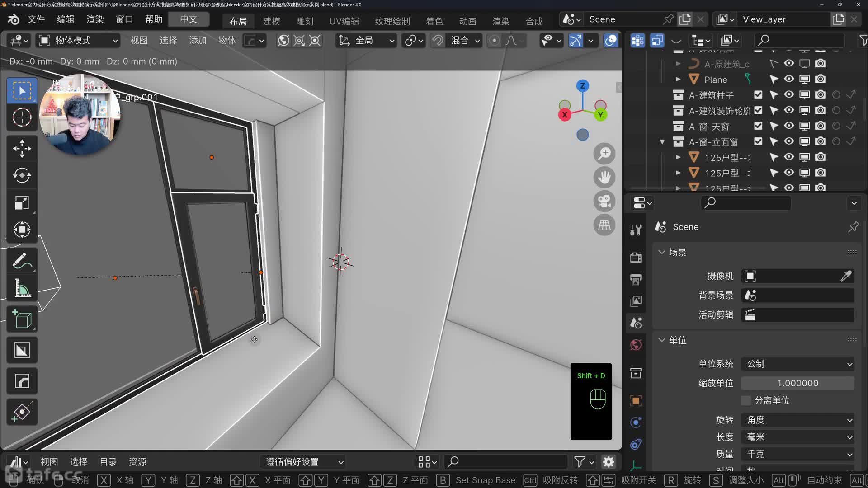
Task: Open the Render properties tab
Action: click(636, 257)
